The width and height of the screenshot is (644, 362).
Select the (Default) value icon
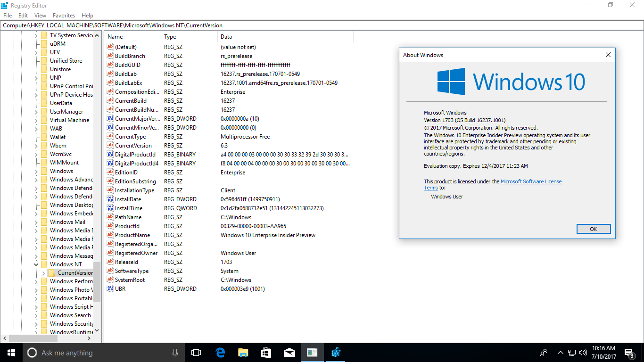(110, 47)
